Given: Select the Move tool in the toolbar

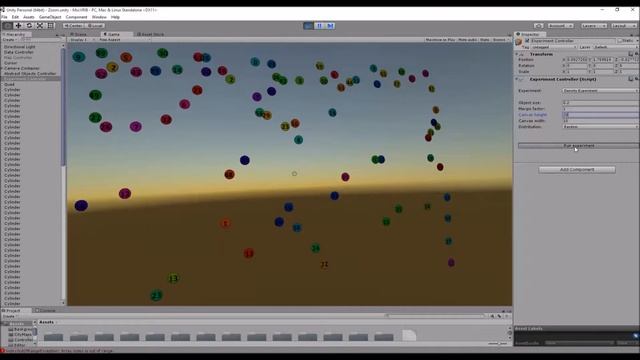Looking at the screenshot, I should pos(18,25).
